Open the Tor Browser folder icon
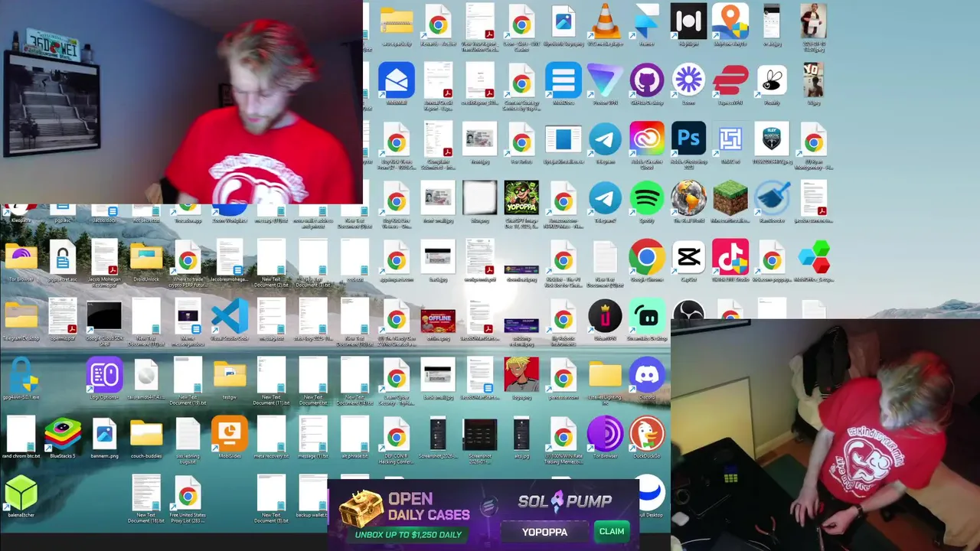980x551 pixels. (x=21, y=258)
